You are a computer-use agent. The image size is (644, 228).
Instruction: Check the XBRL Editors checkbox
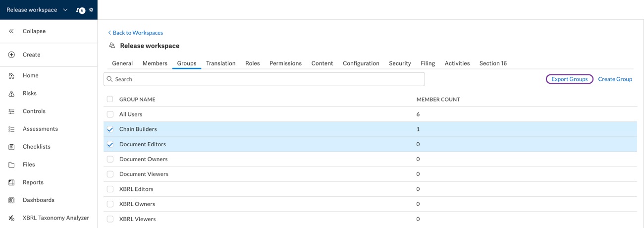click(110, 189)
